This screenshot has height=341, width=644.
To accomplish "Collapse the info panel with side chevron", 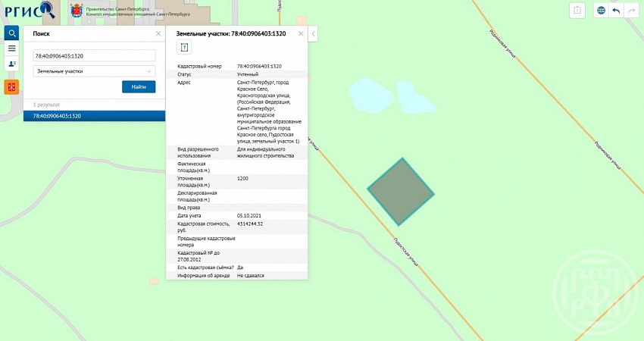I will click(314, 33).
